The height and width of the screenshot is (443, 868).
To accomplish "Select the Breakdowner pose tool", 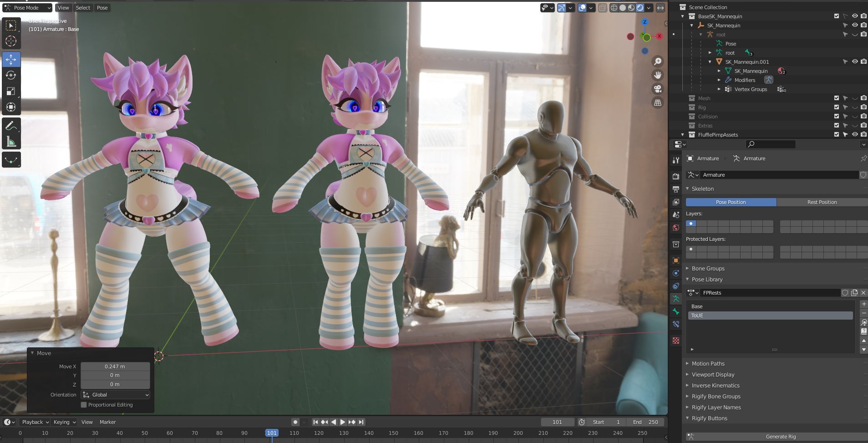I will click(x=11, y=160).
